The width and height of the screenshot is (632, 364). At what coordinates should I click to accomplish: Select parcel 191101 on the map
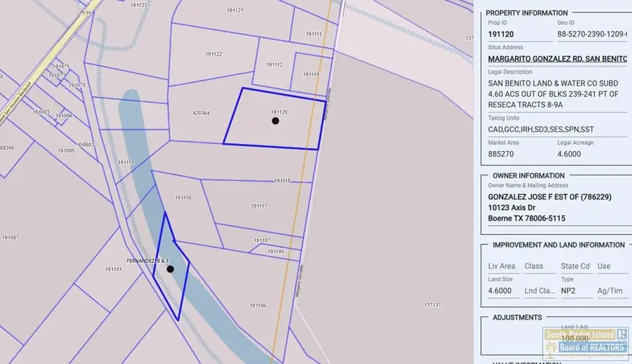(114, 269)
